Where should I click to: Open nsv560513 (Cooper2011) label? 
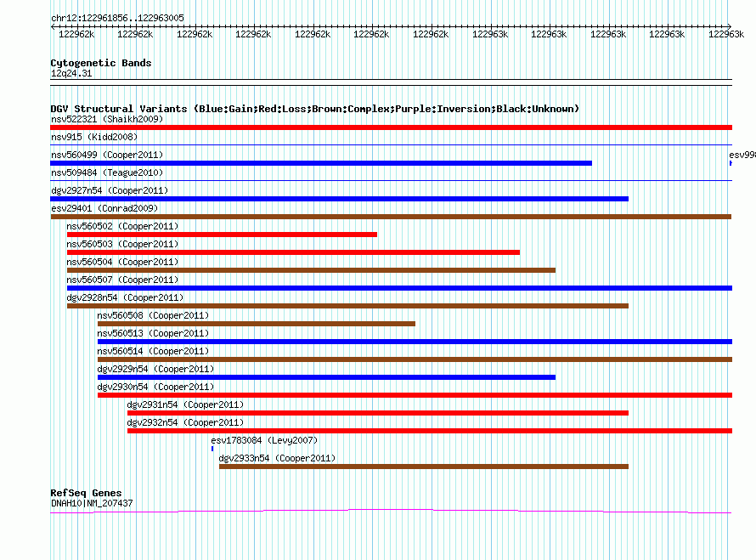pyautogui.click(x=153, y=333)
